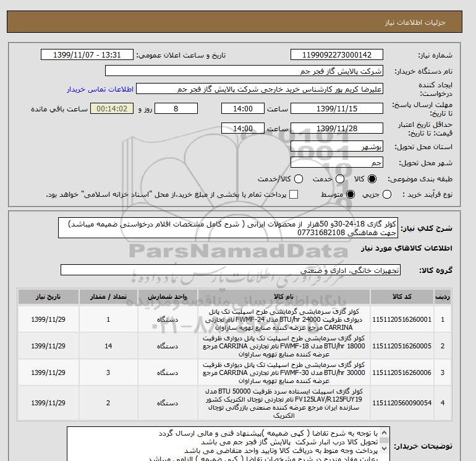The height and width of the screenshot is (461, 476).
Task: Click the response deadline time 14:00
Action: pyautogui.click(x=243, y=108)
